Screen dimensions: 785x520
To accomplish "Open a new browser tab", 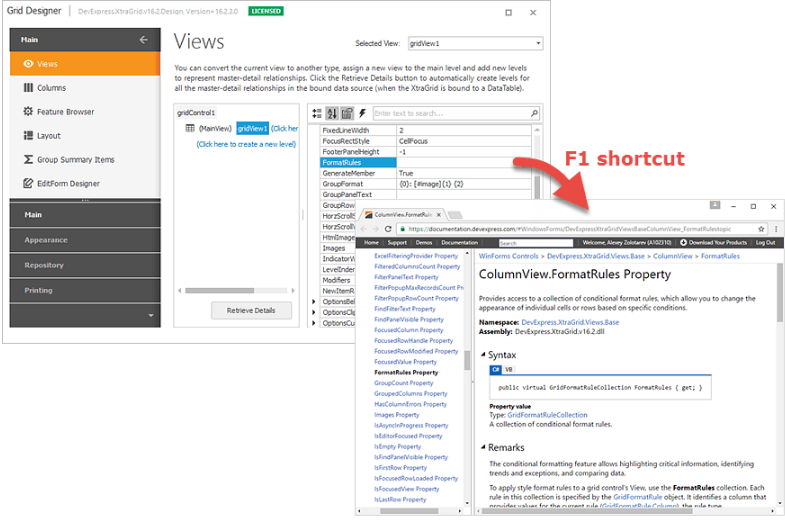I will point(455,215).
